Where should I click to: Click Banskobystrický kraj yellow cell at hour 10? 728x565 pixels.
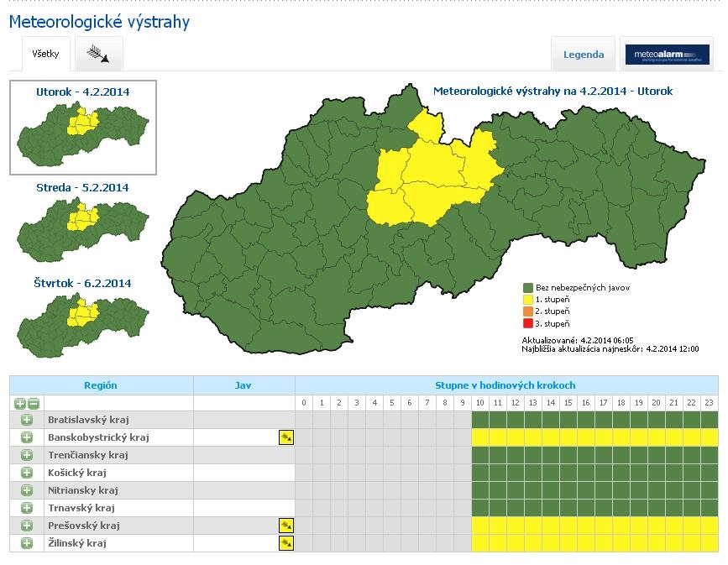pos(480,437)
